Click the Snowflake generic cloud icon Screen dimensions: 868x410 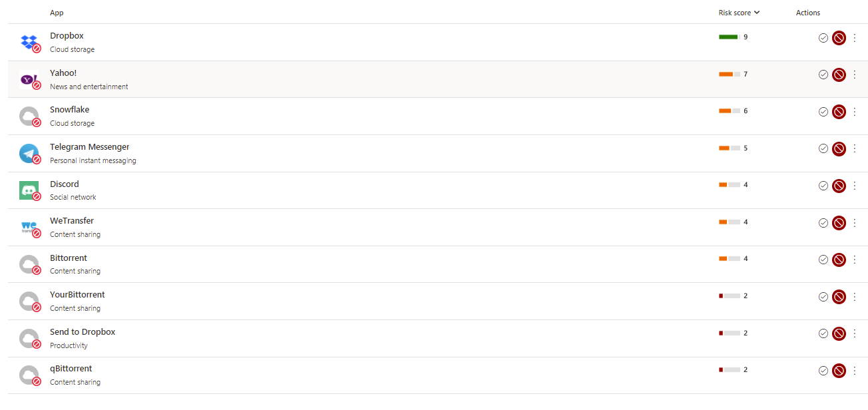(29, 116)
